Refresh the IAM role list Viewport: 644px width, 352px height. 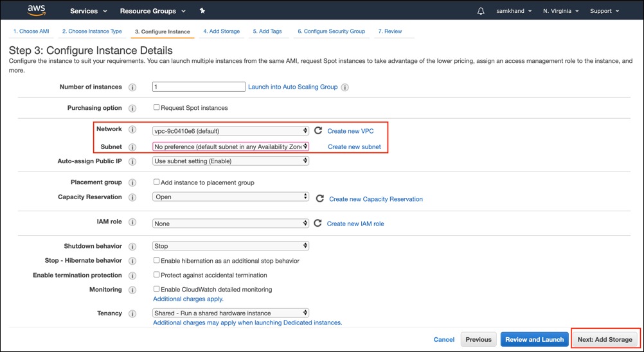point(318,223)
